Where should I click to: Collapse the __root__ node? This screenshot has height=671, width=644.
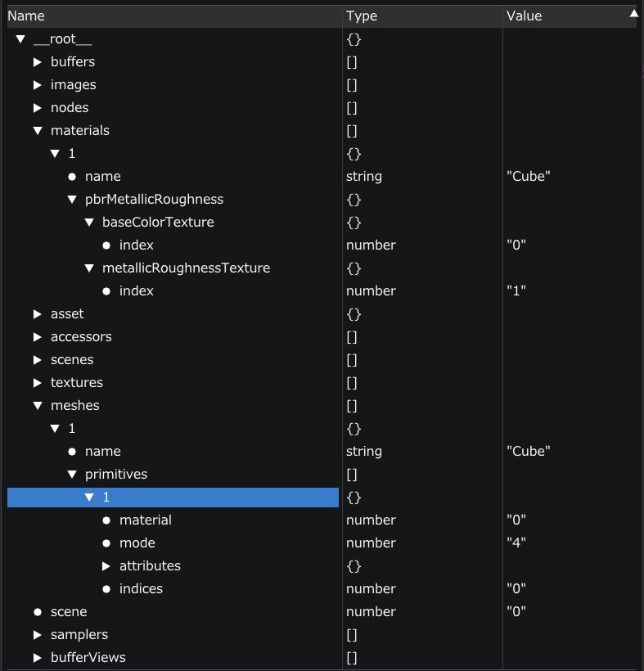tap(20, 39)
